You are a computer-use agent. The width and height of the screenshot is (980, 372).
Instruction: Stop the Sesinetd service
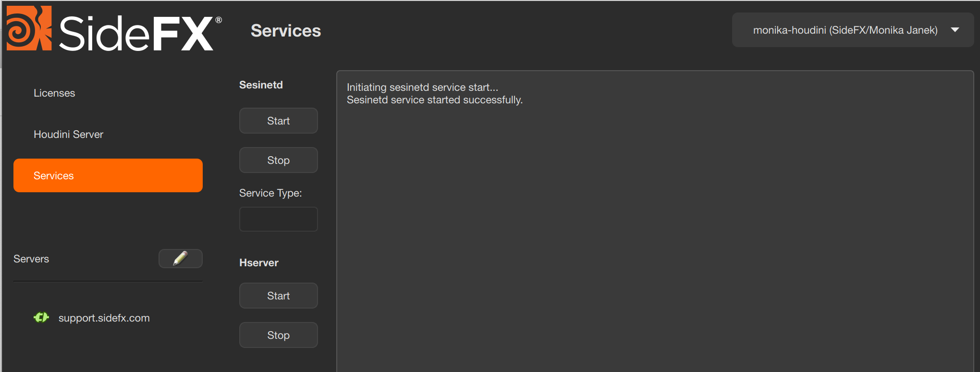click(278, 160)
